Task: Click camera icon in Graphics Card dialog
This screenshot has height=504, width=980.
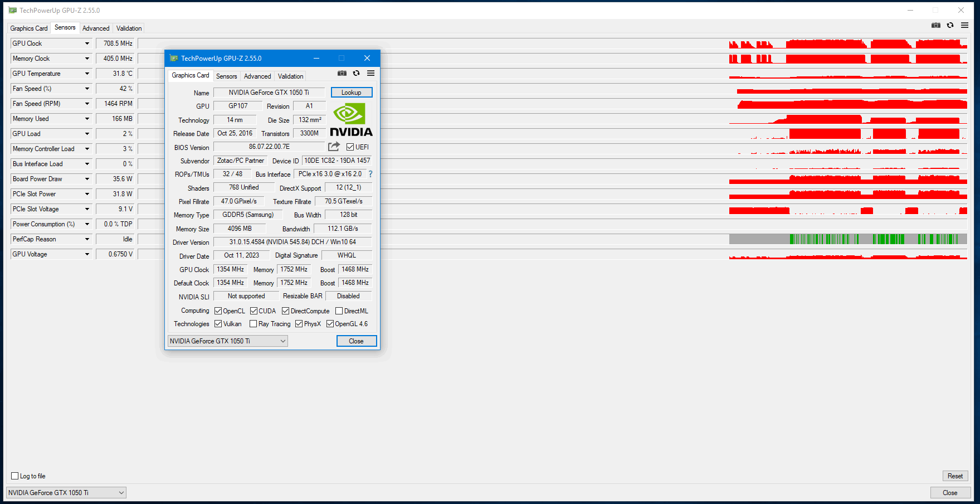Action: (x=342, y=73)
